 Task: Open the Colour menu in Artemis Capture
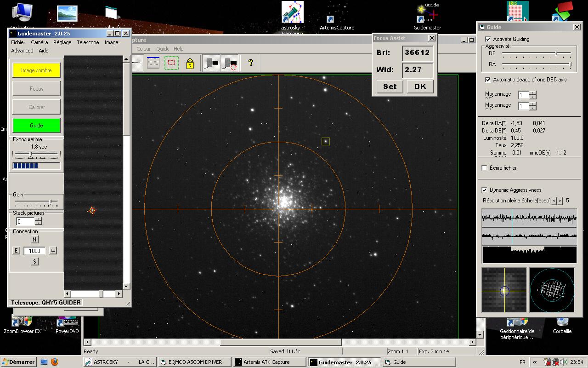143,49
